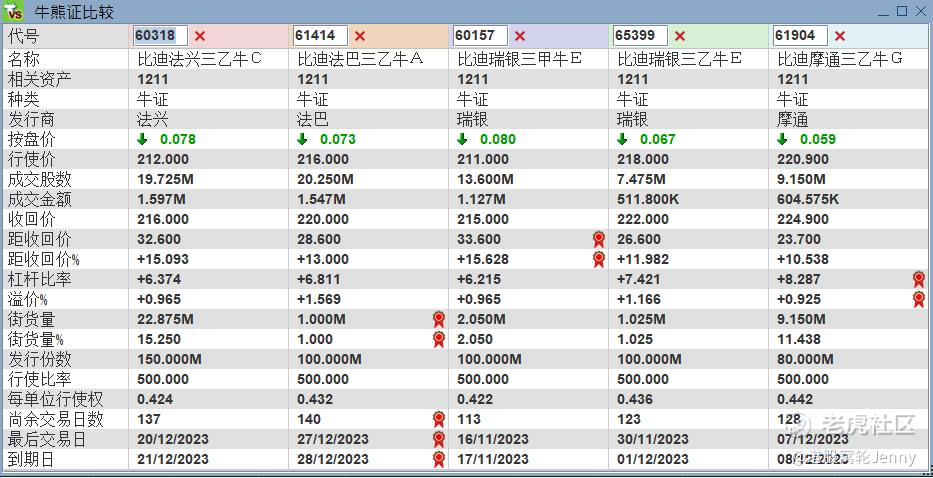933x478 pixels.
Task: Click green down arrow next to 0.067
Action: coord(622,139)
